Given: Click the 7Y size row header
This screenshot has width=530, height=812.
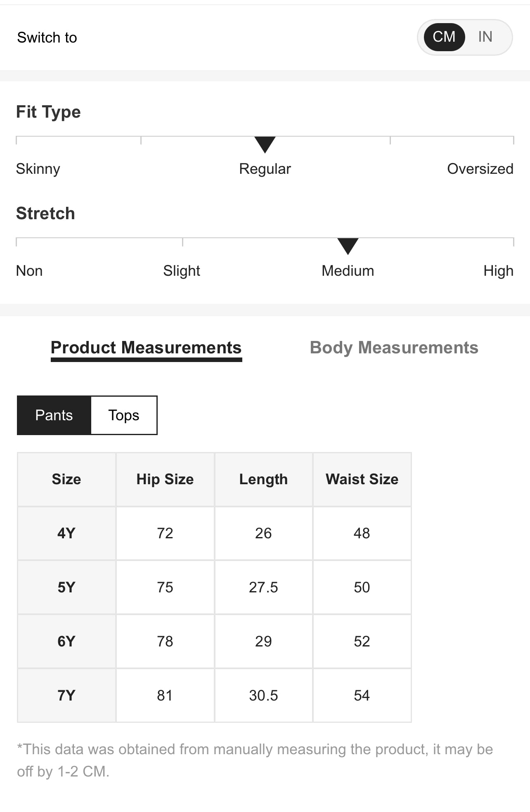Looking at the screenshot, I should [x=66, y=696].
